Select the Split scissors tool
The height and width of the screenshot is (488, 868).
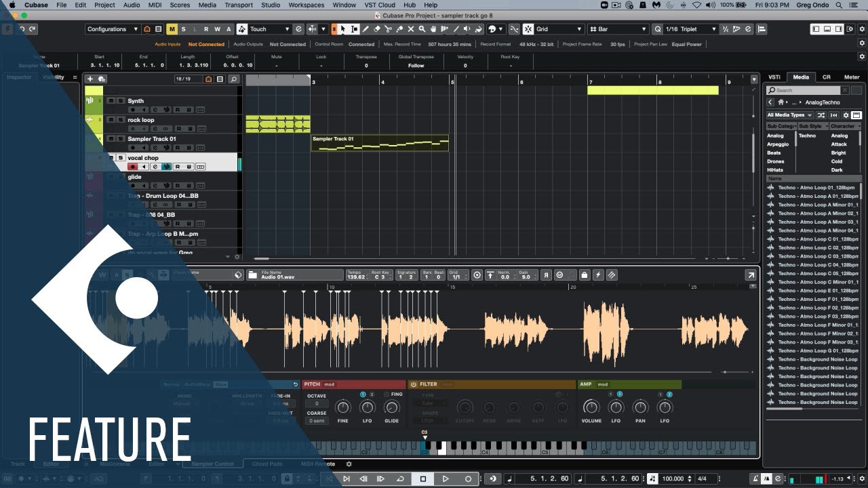tap(389, 29)
